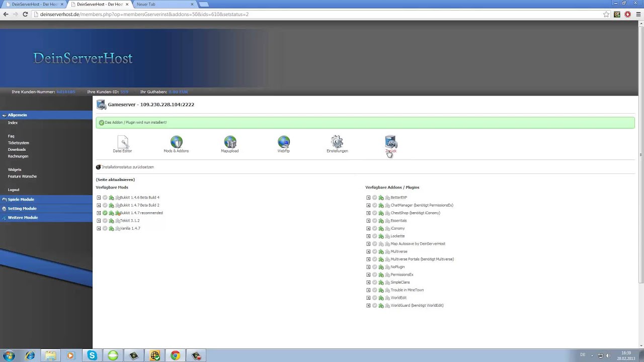The image size is (644, 362).
Task: Expand the BetterEXP plugin entry
Action: click(368, 198)
